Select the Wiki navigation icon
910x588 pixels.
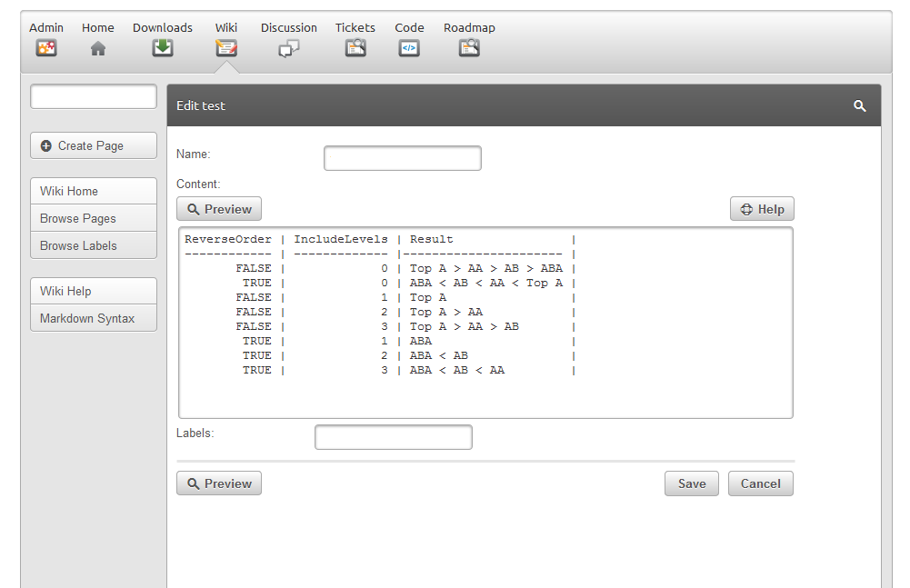(x=226, y=48)
